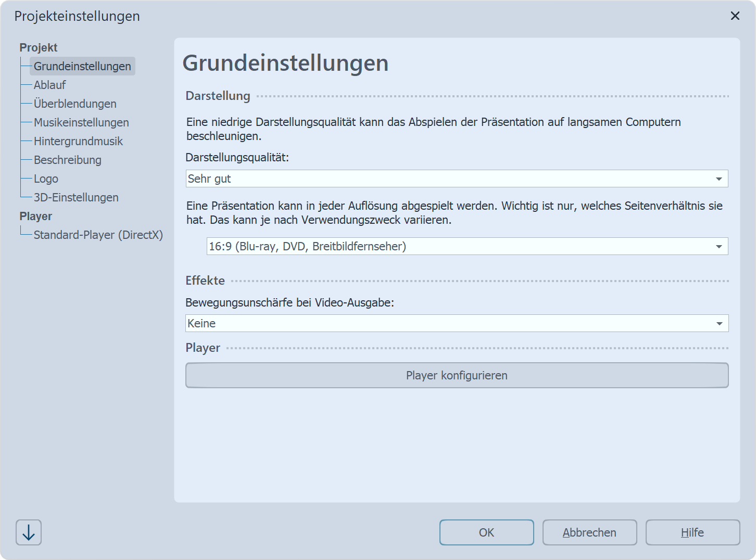Screen dimensions: 756x560
Task: Click the Player section header
Action: click(35, 216)
